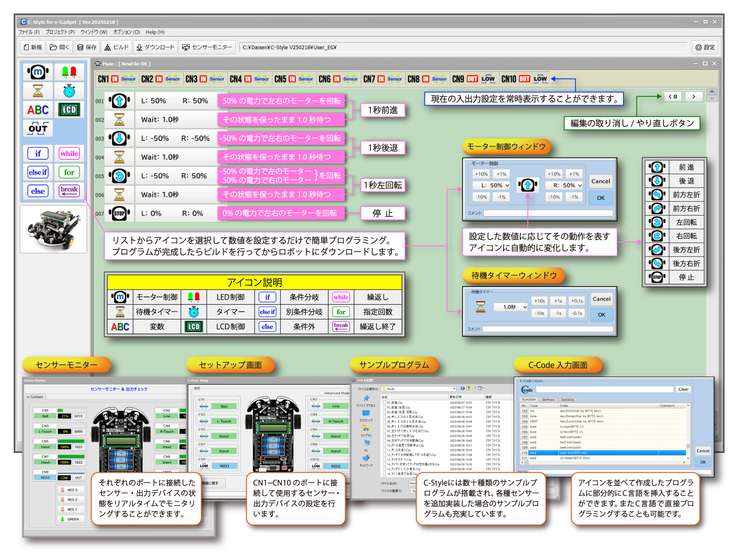
Task: Insert an else block from palette
Action: click(38, 191)
